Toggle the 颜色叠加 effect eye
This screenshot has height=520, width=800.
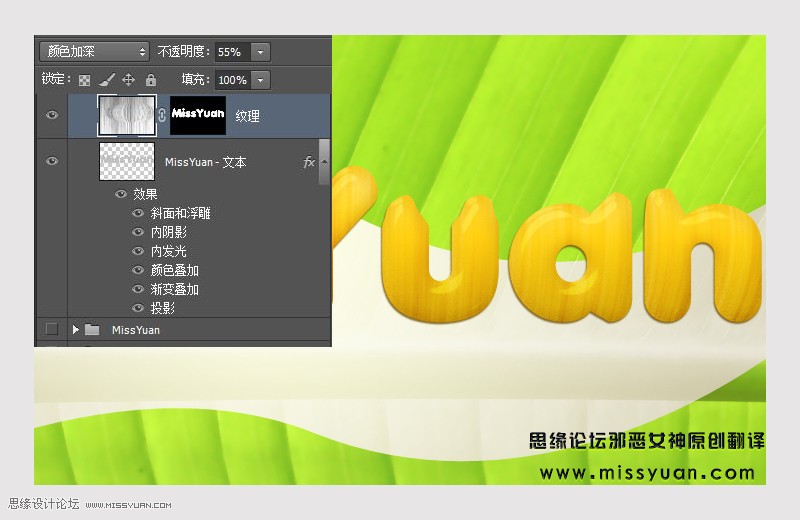click(x=138, y=270)
